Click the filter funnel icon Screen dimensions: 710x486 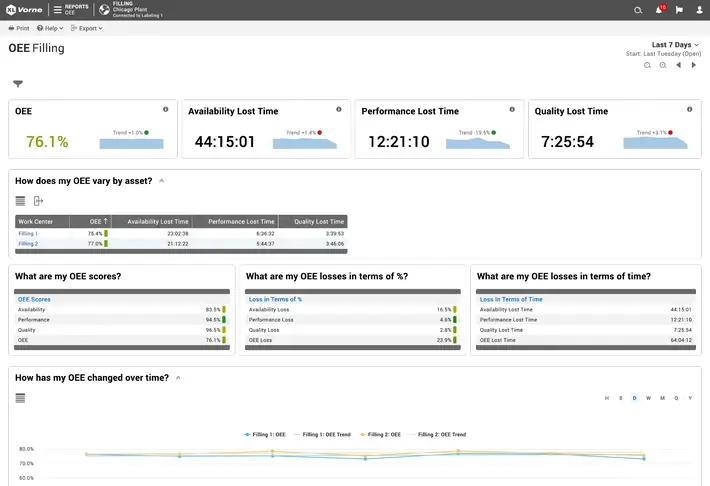click(x=18, y=83)
